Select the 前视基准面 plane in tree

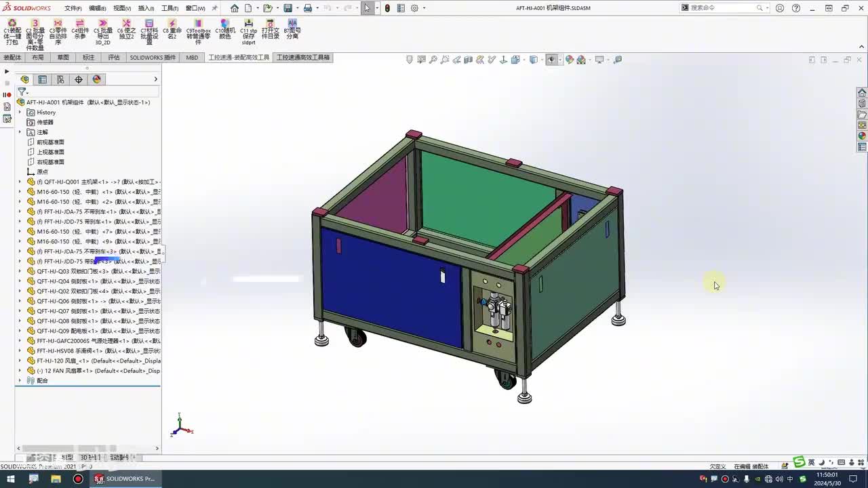click(50, 142)
